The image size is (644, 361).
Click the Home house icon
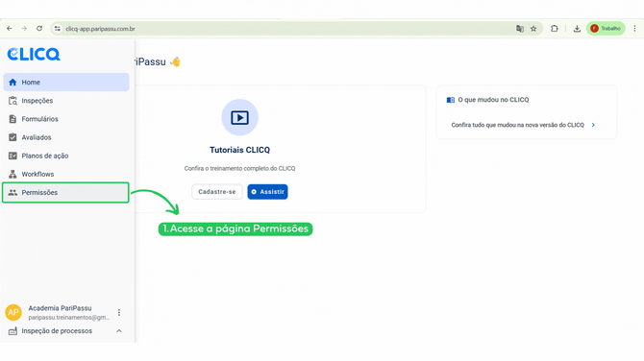pyautogui.click(x=12, y=82)
